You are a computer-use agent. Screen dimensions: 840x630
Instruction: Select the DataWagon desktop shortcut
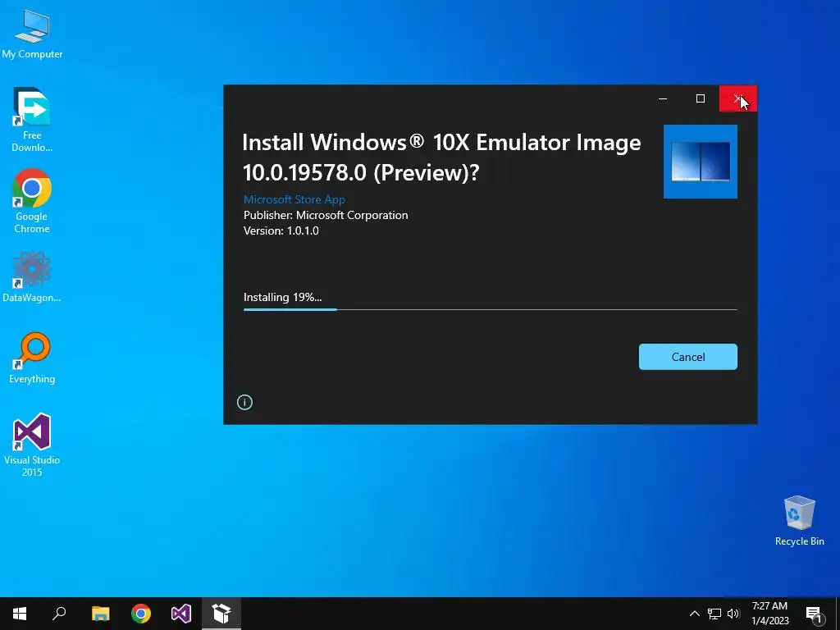[x=32, y=277]
